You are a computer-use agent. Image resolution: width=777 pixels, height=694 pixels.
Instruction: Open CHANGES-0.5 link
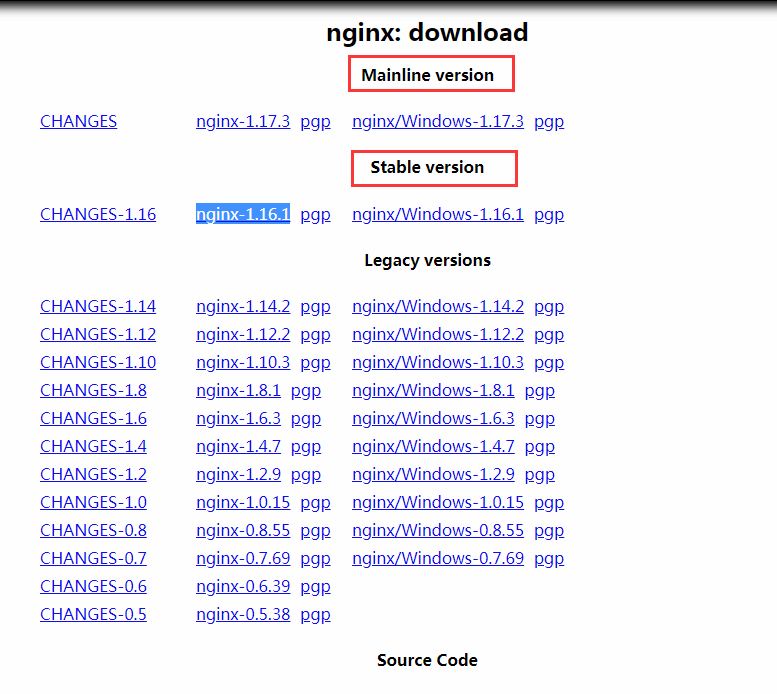tap(93, 614)
